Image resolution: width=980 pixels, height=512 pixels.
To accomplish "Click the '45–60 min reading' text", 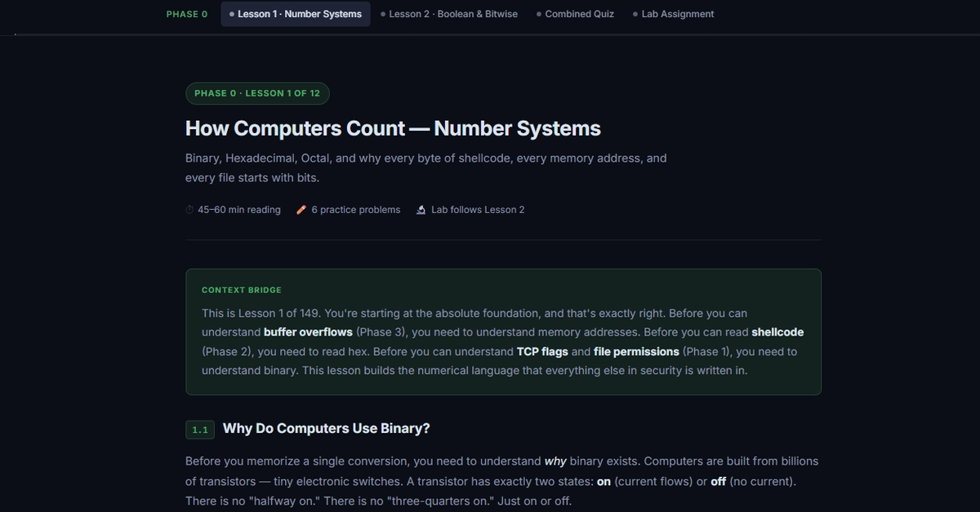I will click(x=239, y=210).
